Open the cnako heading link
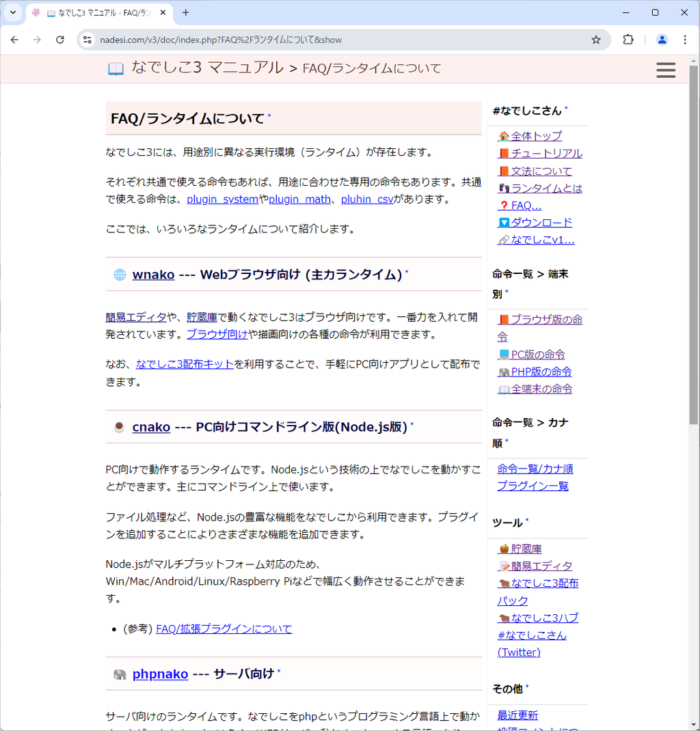The width and height of the screenshot is (700, 731). pyautogui.click(x=151, y=427)
